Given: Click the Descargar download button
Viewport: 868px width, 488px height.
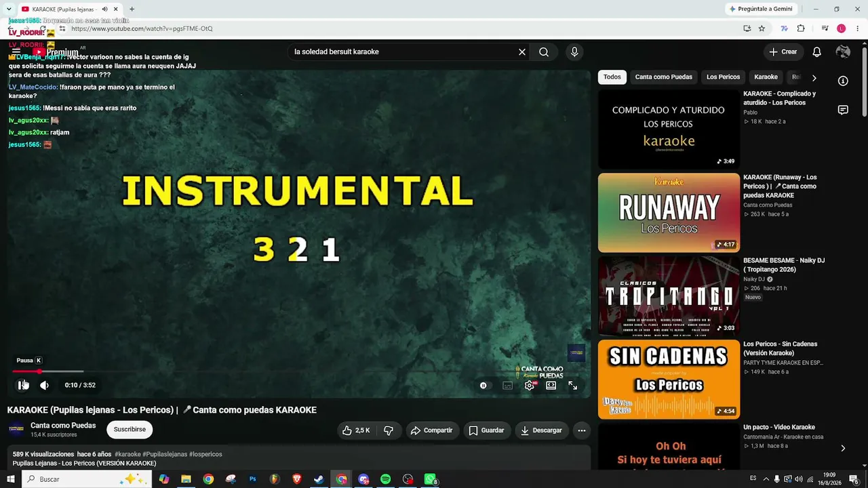Looking at the screenshot, I should point(542,430).
